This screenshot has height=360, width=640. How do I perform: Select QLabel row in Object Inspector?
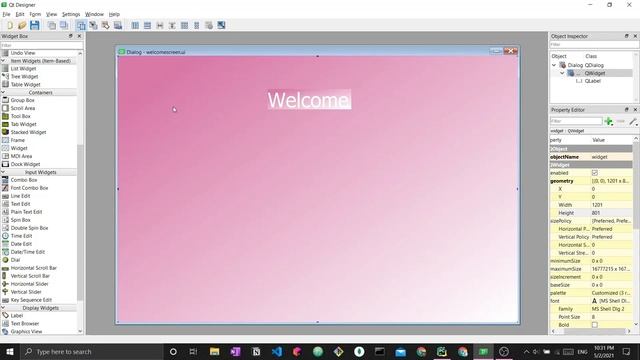(x=592, y=81)
